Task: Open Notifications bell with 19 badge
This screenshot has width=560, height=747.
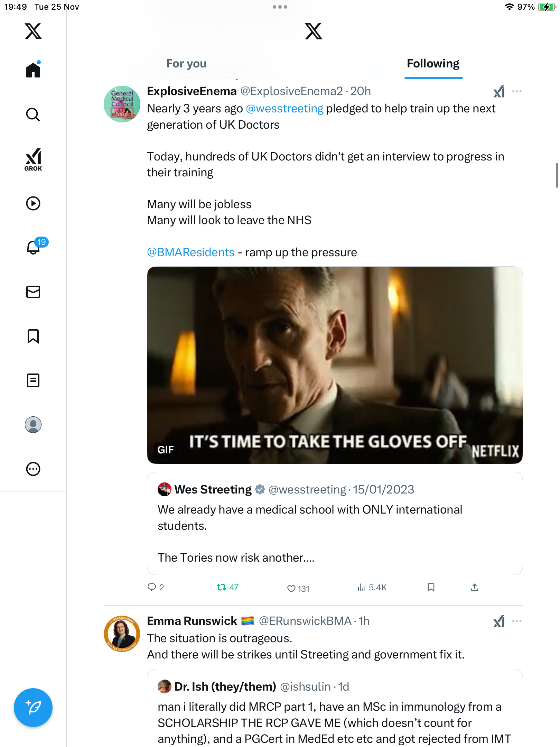Action: coord(34,247)
